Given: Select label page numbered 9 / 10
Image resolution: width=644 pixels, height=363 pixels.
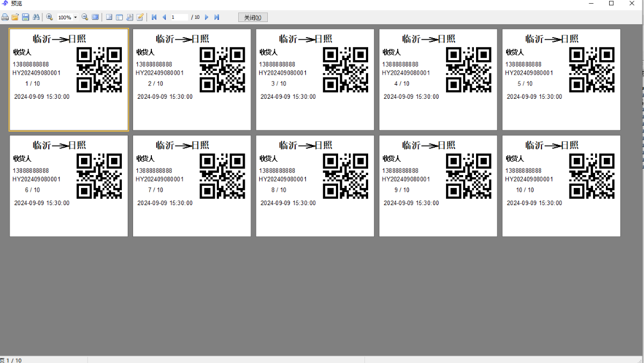Looking at the screenshot, I should (x=438, y=186).
